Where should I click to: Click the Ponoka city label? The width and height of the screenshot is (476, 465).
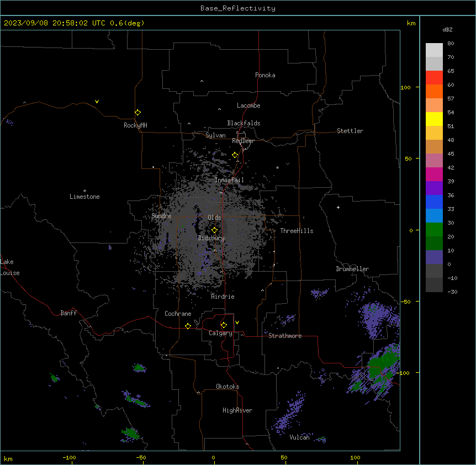(x=265, y=75)
